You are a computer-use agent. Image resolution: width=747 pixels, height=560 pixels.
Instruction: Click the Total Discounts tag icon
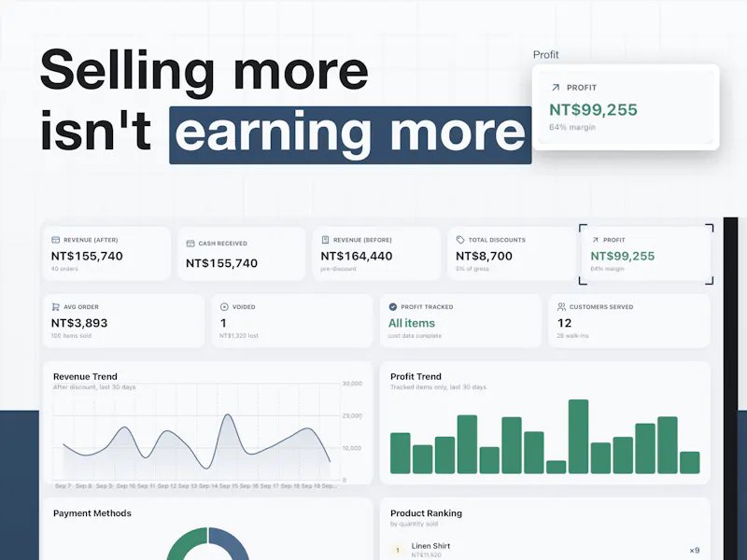[459, 240]
